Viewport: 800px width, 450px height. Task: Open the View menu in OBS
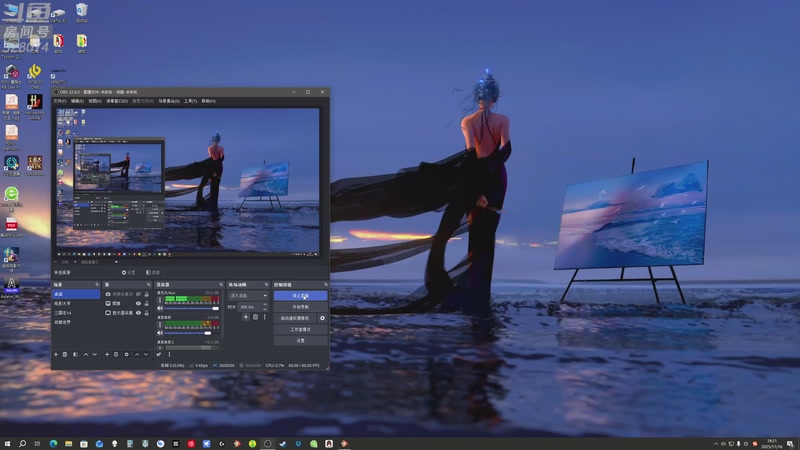(95, 101)
